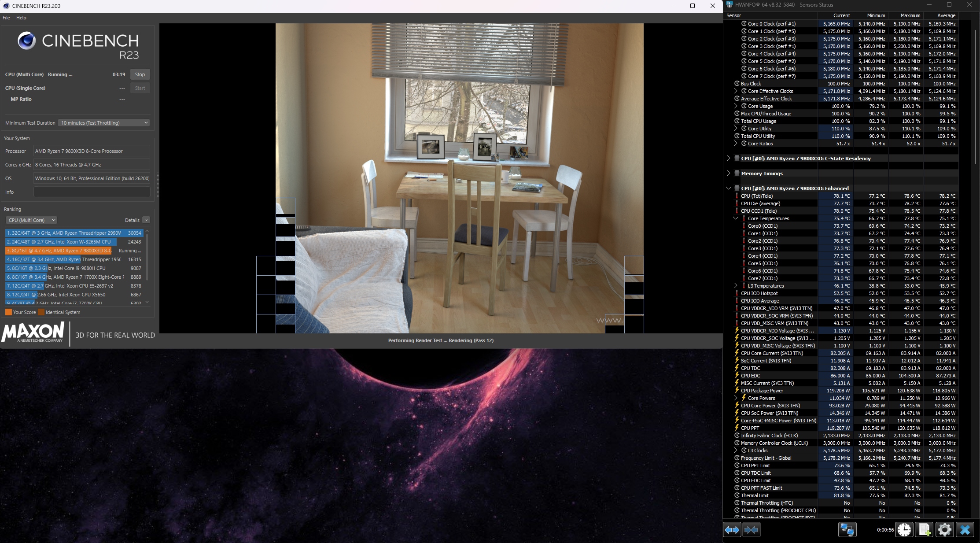Open the Help menu
Viewport: 980px width, 543px height.
click(21, 18)
